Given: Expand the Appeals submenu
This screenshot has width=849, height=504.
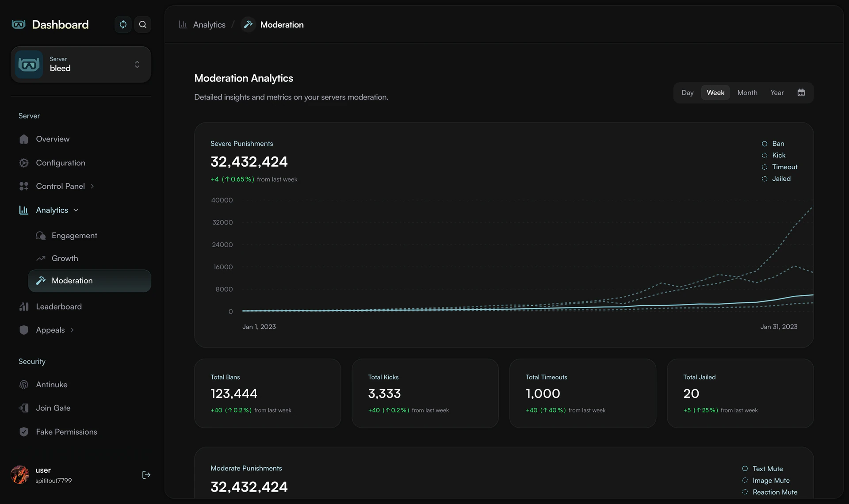Looking at the screenshot, I should pyautogui.click(x=72, y=330).
